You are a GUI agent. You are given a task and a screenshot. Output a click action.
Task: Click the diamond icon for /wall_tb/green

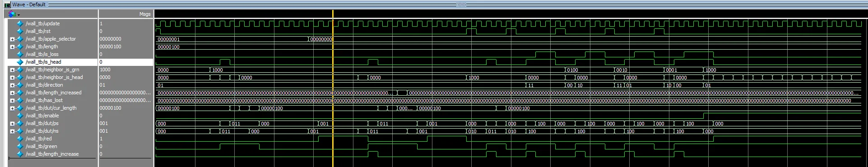(20, 146)
